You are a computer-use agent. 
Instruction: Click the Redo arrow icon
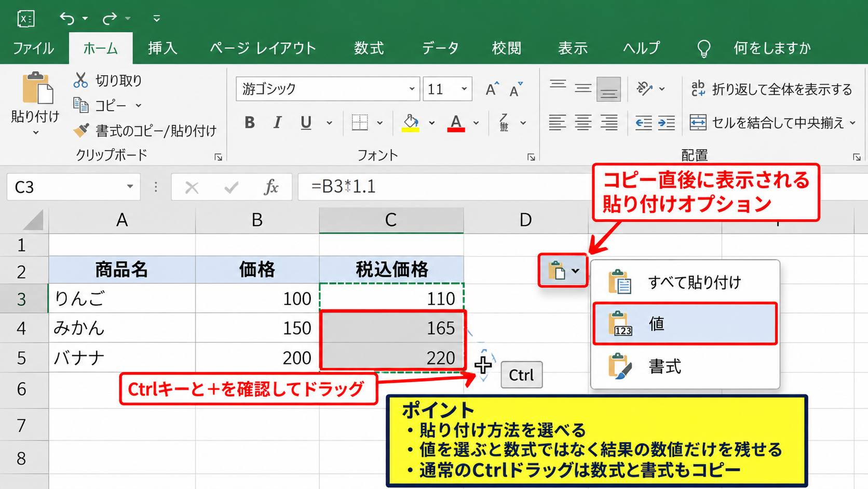tap(109, 19)
